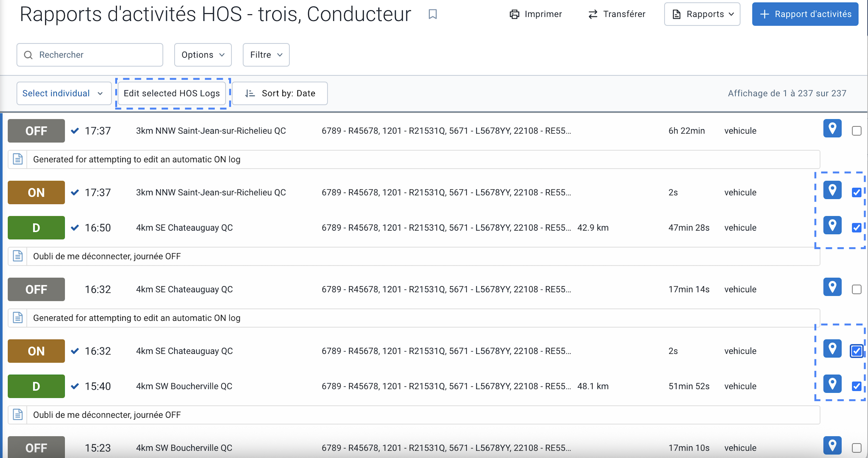868x458 pixels.
Task: Click the 47min 28s duration
Action: click(689, 228)
